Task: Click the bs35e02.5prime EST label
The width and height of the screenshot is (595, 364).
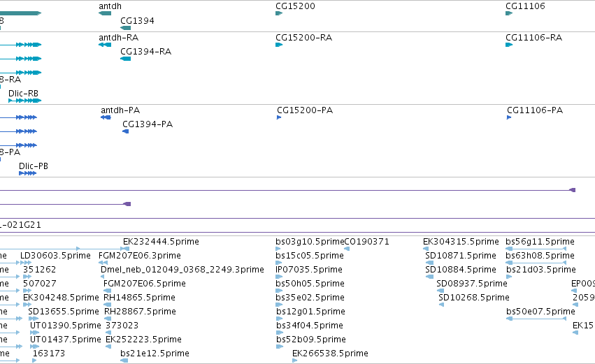Action: point(310,298)
